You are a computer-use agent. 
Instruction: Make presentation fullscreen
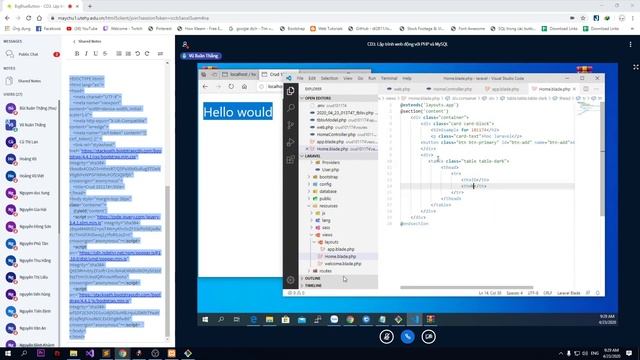click(636, 67)
